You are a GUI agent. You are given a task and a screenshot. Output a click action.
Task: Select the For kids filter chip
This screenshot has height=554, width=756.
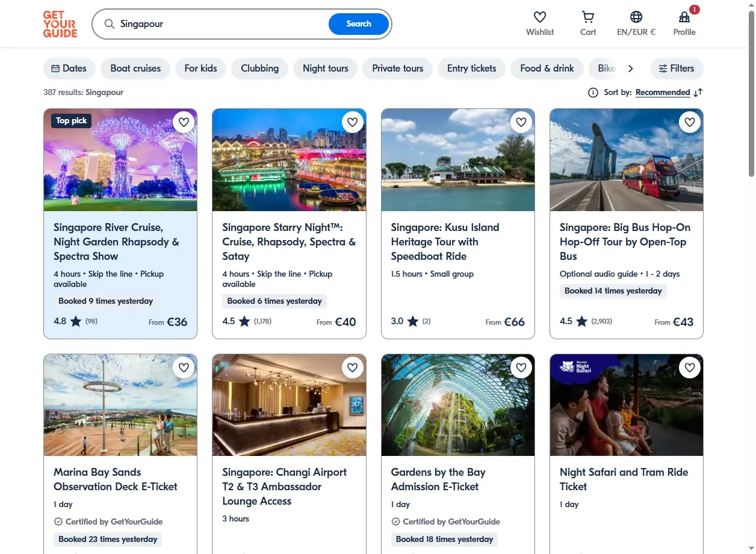click(x=200, y=69)
